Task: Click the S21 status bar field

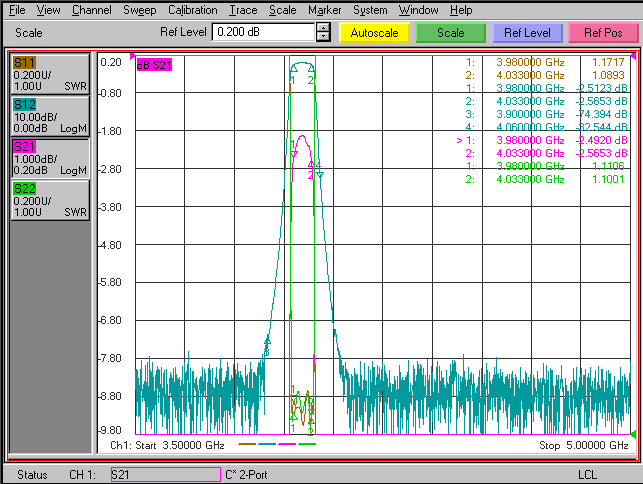Action: 166,475
